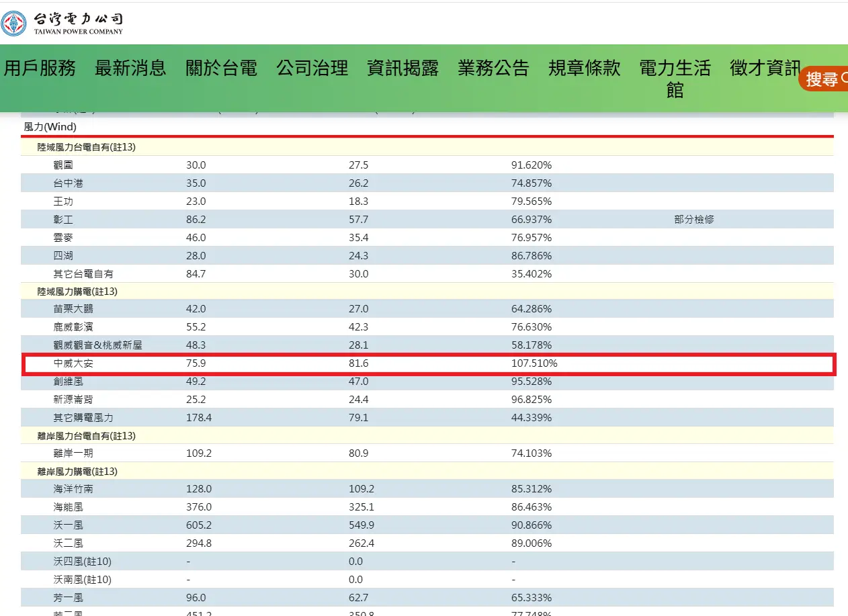Viewport: 848px width, 616px height.
Task: Go to the 資訊揭露 menu
Action: (402, 68)
